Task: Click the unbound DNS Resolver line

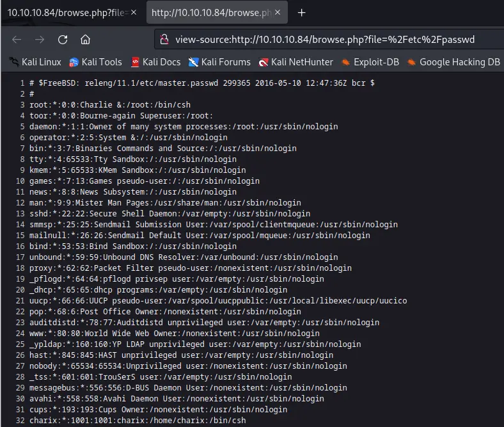Action: coord(184,257)
